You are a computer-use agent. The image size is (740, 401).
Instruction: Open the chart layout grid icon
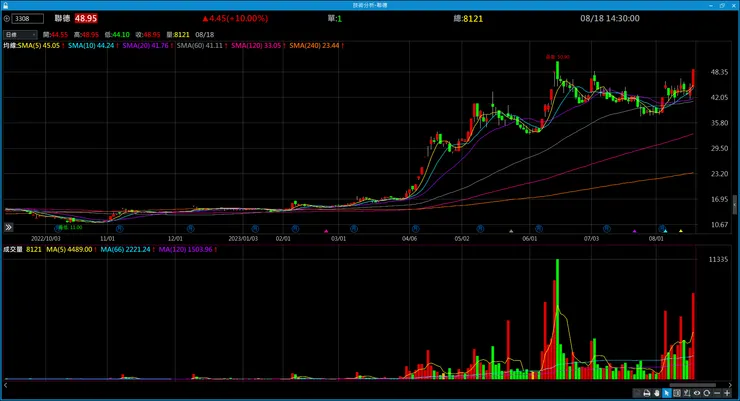coord(677,393)
